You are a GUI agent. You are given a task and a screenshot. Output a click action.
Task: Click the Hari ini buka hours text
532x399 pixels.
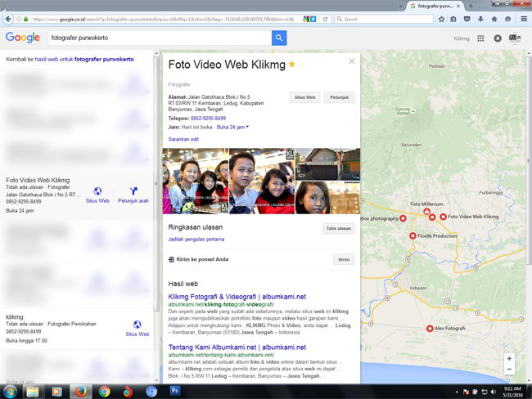pos(196,127)
